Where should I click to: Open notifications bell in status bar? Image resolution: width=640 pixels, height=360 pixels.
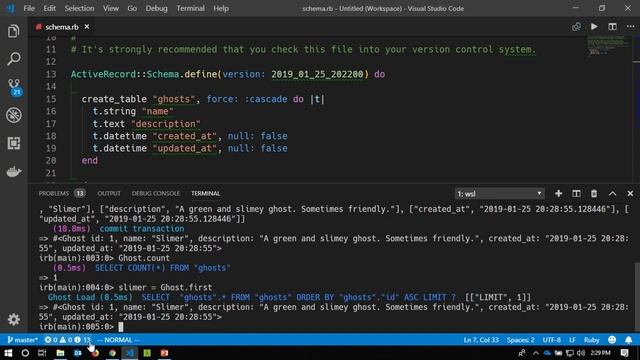pos(629,340)
